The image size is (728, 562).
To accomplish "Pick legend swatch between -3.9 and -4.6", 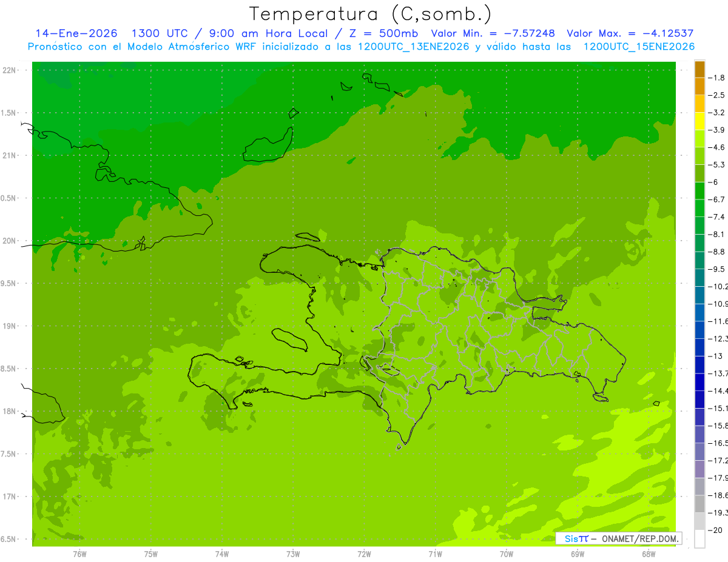I will coord(699,138).
